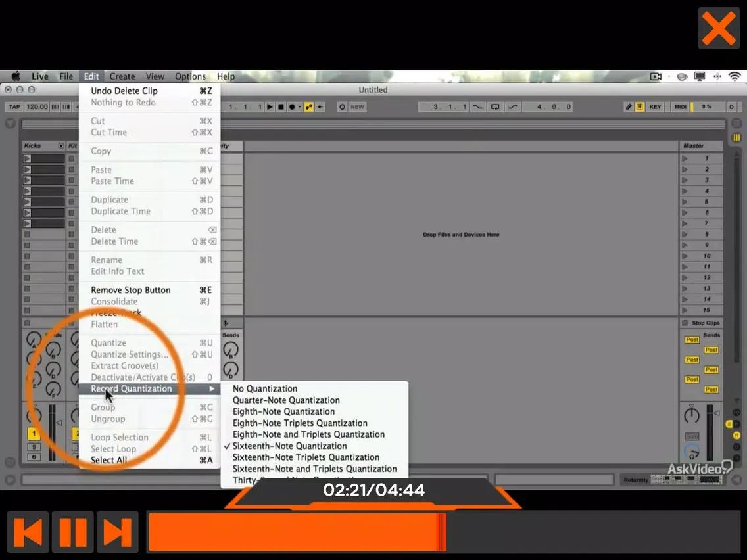Toggle the Computer MIDI Keyboard button
Screen dimensions: 747x560
tap(640, 106)
